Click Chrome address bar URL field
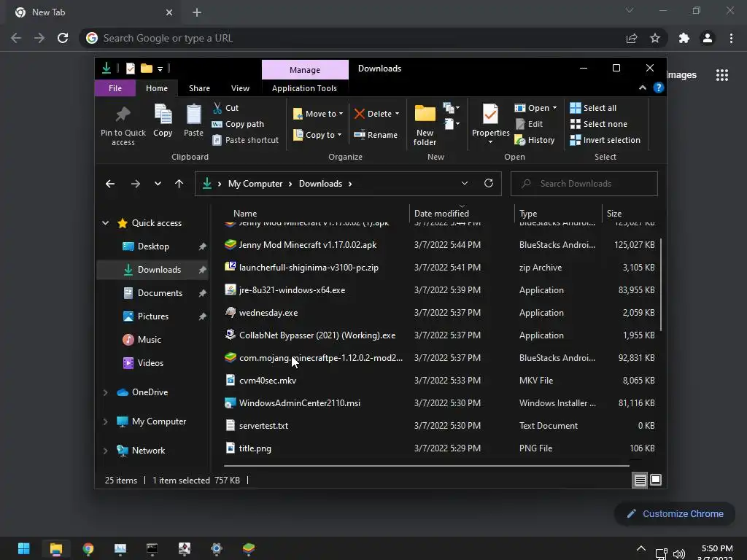Screen dimensions: 747x560 click(352, 38)
